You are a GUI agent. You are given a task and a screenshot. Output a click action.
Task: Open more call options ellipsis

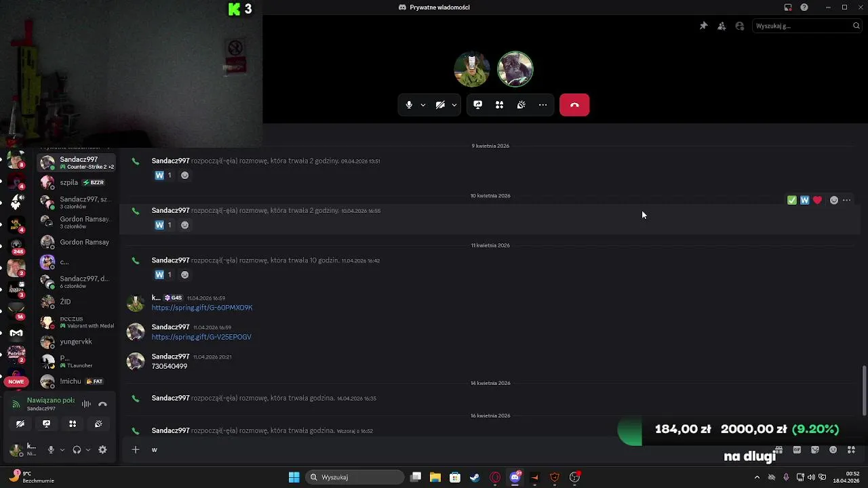pos(542,105)
